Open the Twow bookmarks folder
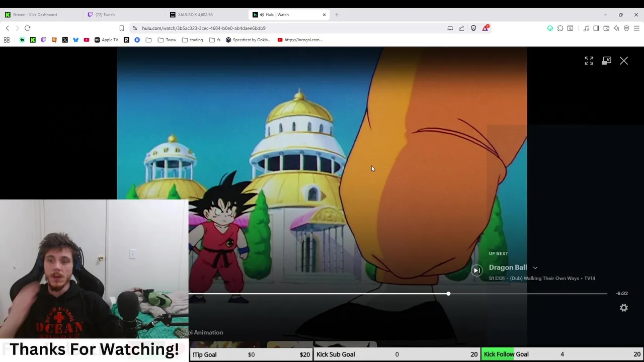 point(167,40)
